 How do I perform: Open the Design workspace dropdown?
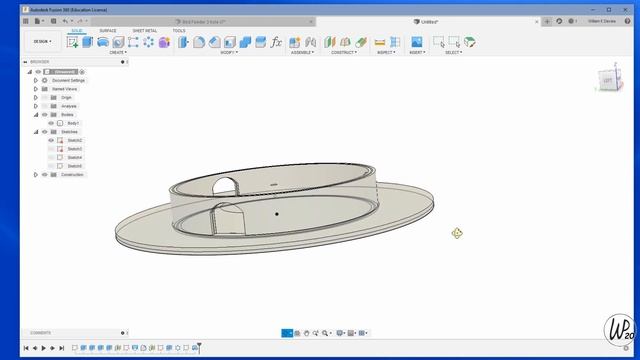42,42
